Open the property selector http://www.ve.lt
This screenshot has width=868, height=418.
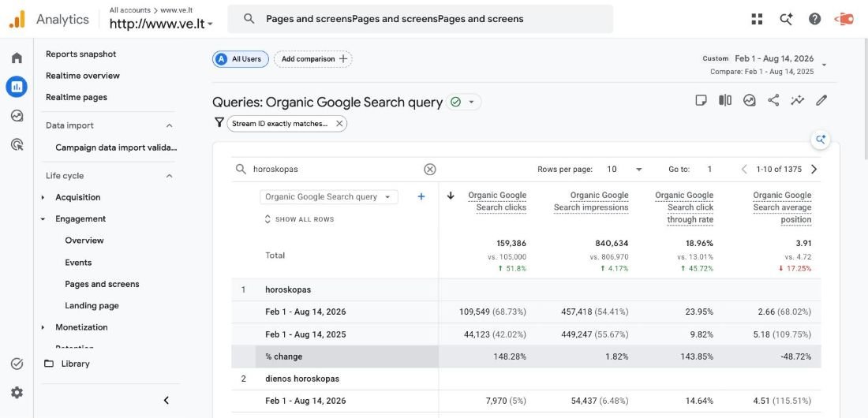tap(161, 24)
